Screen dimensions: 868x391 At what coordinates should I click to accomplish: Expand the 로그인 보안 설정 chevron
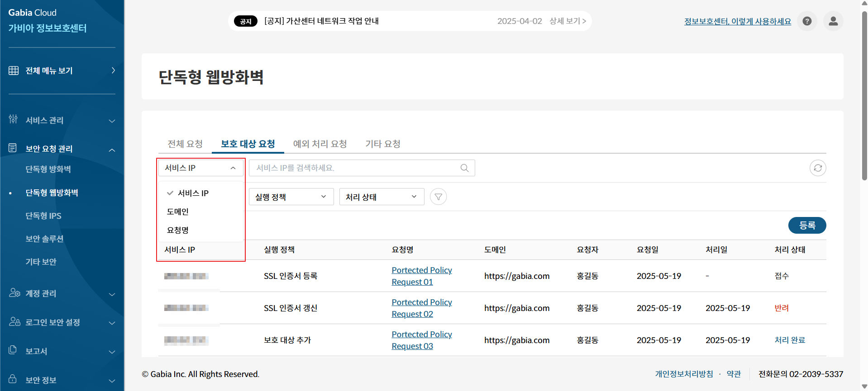112,323
